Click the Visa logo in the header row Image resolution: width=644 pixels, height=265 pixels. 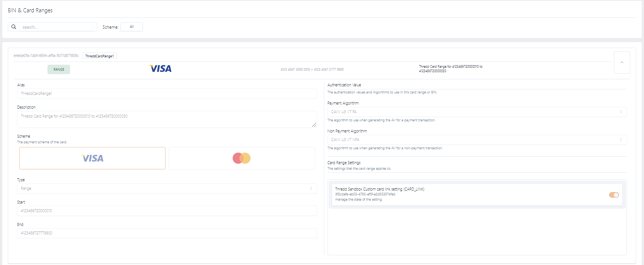point(161,69)
